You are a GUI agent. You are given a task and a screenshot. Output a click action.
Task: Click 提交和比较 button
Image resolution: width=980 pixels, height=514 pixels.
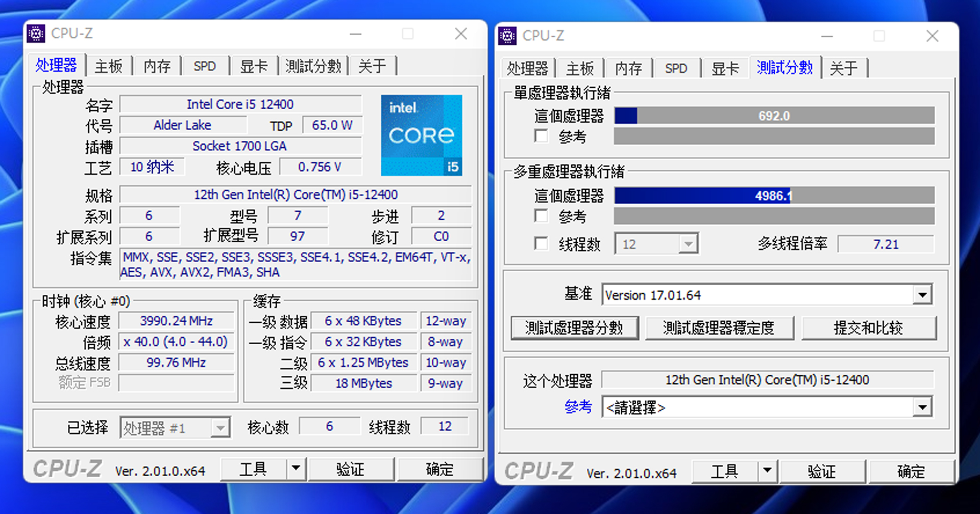pos(869,328)
